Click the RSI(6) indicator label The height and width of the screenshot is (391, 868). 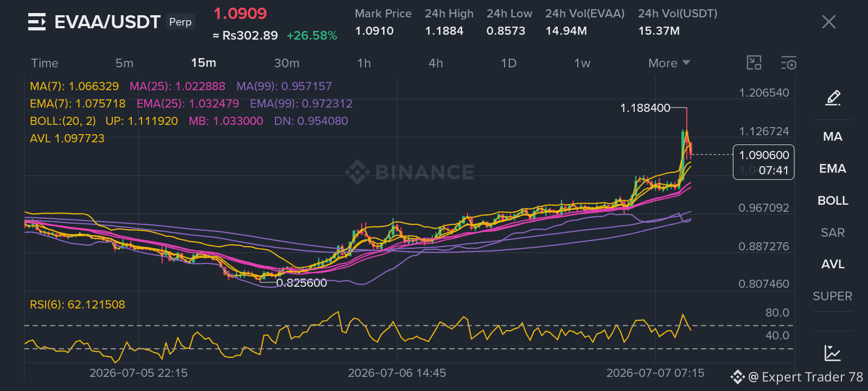[x=78, y=305]
